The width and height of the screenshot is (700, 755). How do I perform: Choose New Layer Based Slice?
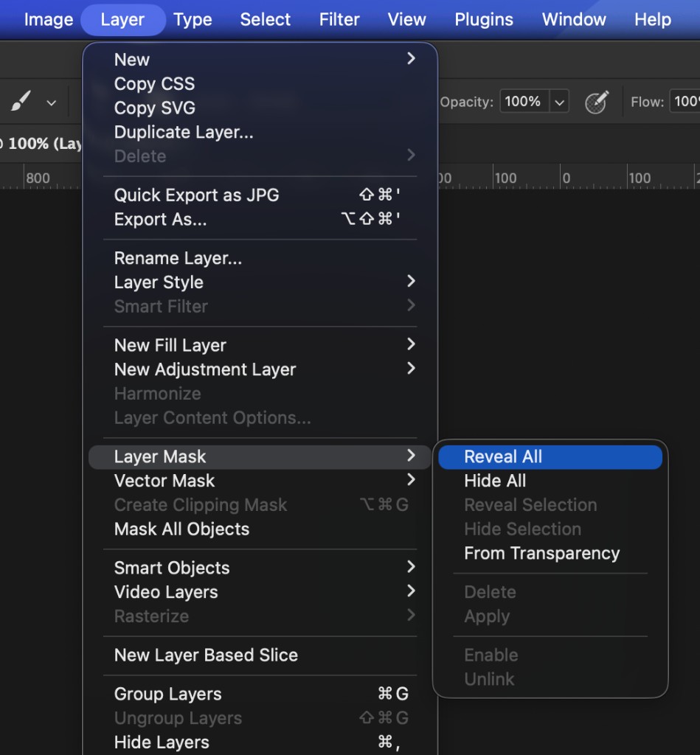pos(260,655)
